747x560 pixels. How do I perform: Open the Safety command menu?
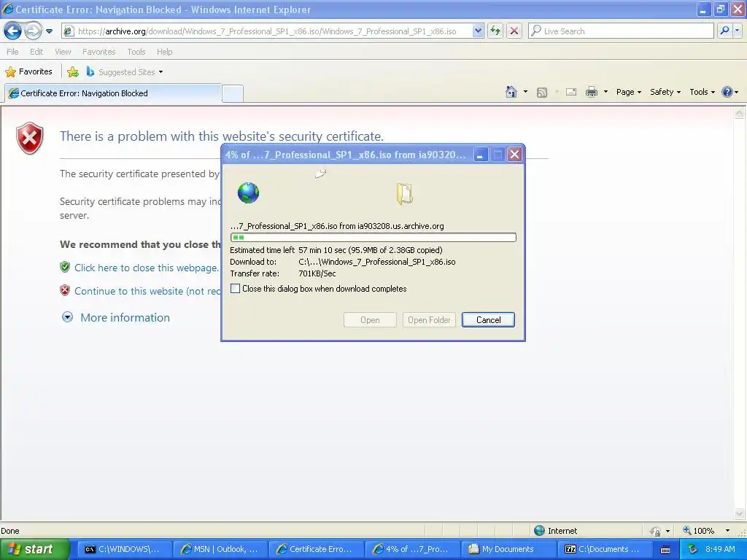pyautogui.click(x=665, y=92)
